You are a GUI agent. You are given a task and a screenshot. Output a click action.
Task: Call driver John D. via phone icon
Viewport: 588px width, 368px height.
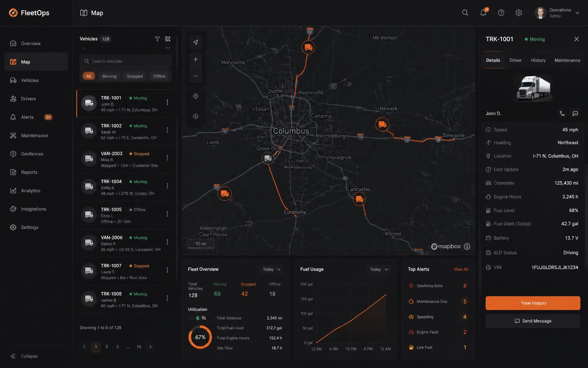pyautogui.click(x=562, y=113)
